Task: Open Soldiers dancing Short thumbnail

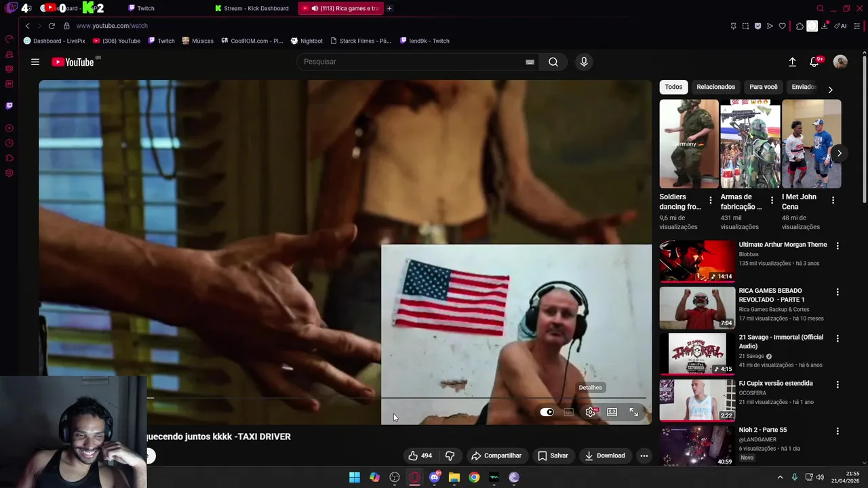Action: point(689,144)
